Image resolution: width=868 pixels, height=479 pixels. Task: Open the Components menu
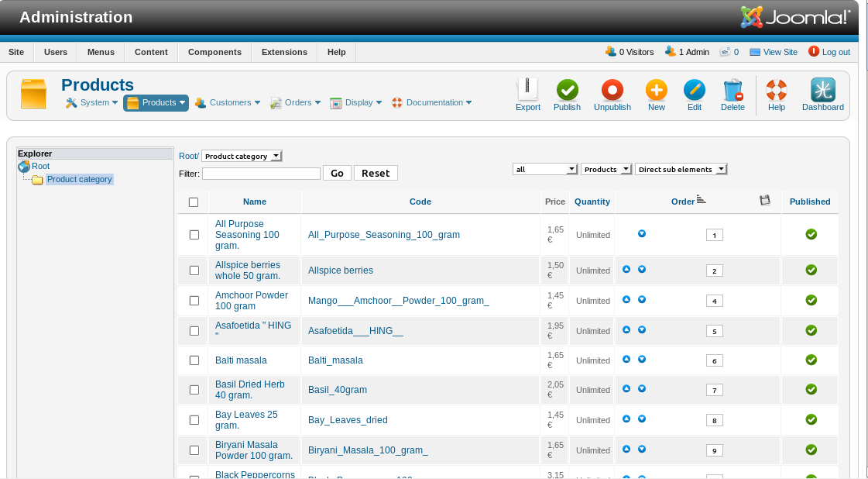[x=214, y=52]
